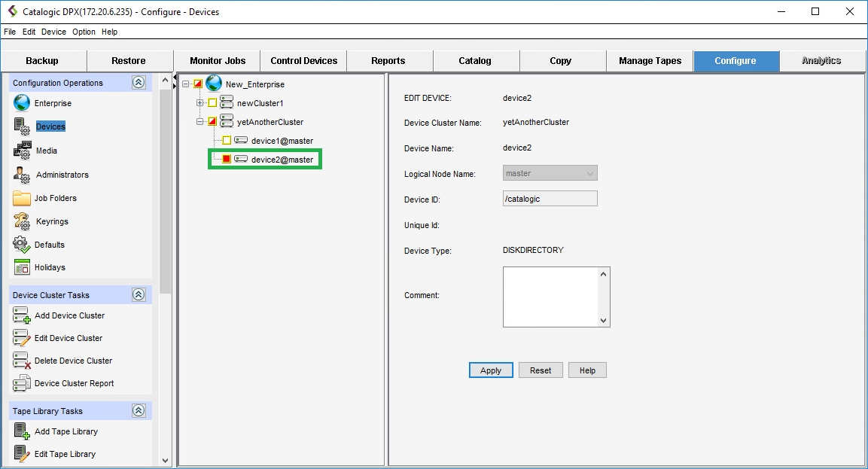Expand the newCluster1 tree node
868x469 pixels.
199,103
